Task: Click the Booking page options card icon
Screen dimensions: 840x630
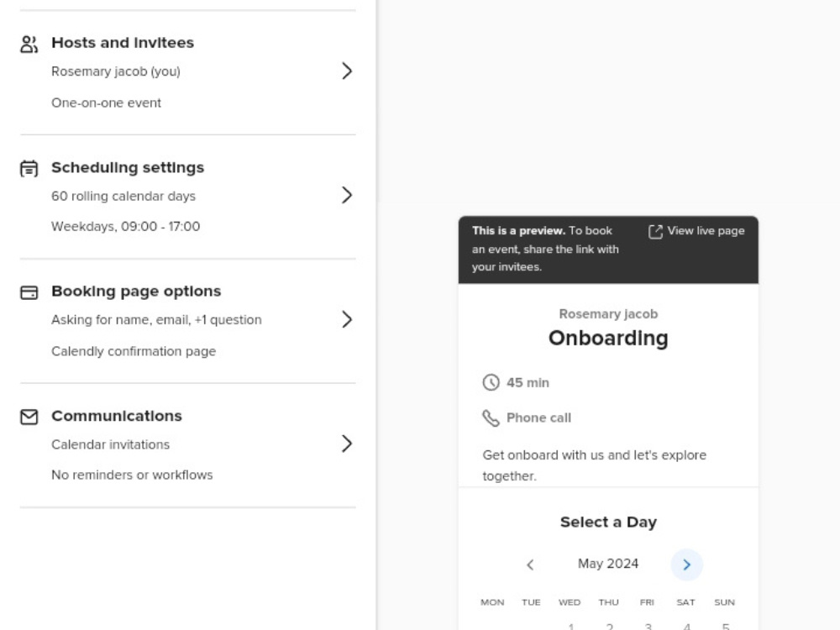Action: coord(29,292)
